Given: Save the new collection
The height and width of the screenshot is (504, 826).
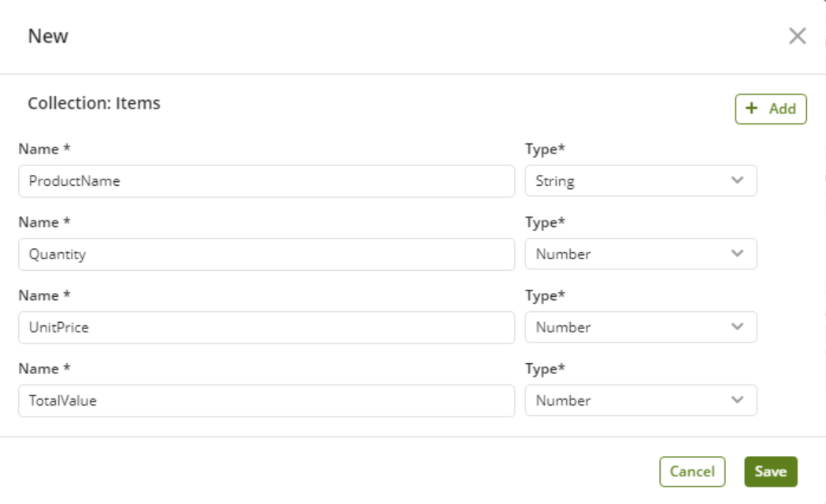Looking at the screenshot, I should [770, 472].
